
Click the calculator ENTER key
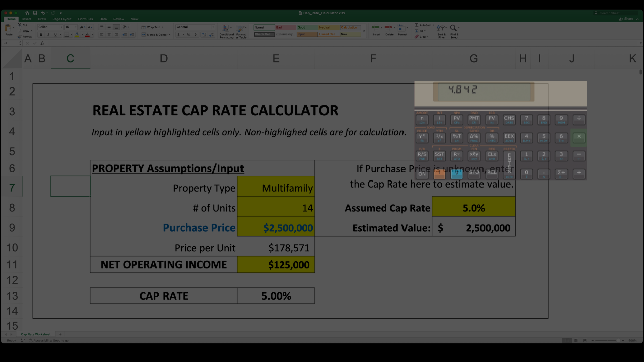[x=509, y=164]
